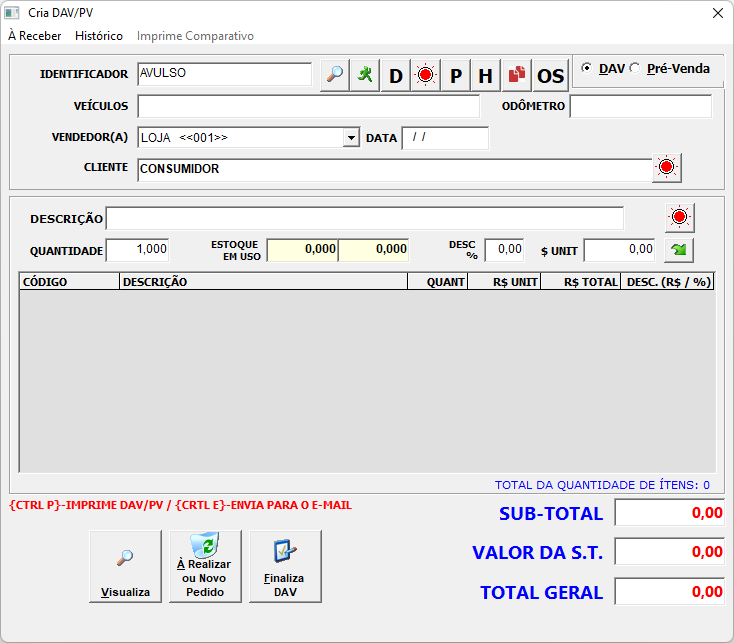Expand the Vendedor(a) dropdown list
Viewport: 734px width, 643px height.
click(x=351, y=138)
